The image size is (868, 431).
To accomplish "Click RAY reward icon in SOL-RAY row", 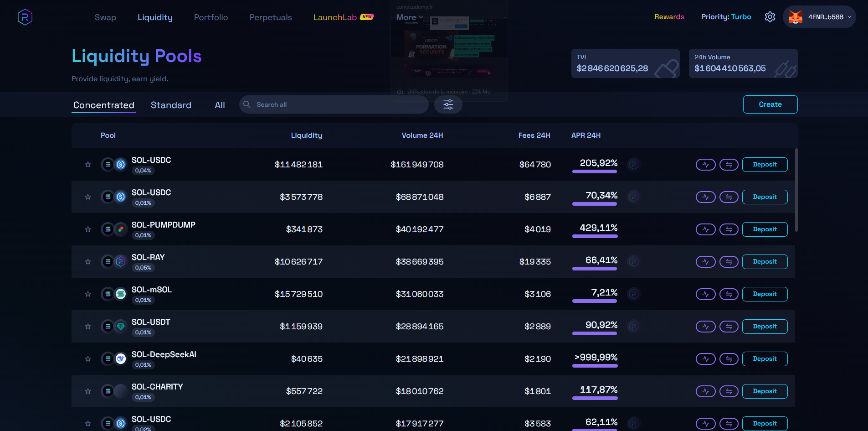I will click(634, 261).
